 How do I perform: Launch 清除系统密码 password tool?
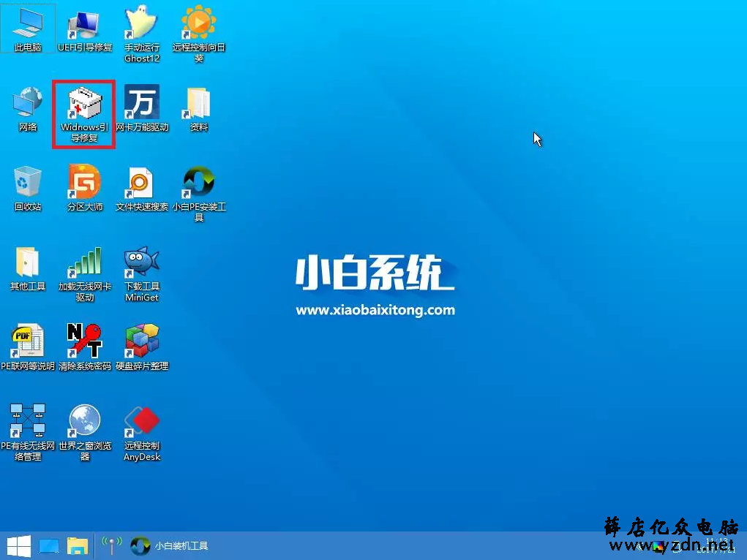[x=85, y=347]
